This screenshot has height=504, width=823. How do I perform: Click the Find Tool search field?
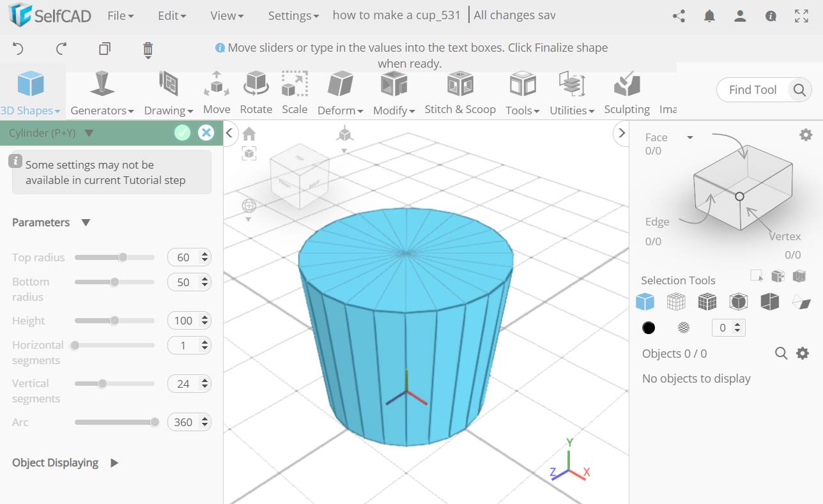click(x=754, y=90)
